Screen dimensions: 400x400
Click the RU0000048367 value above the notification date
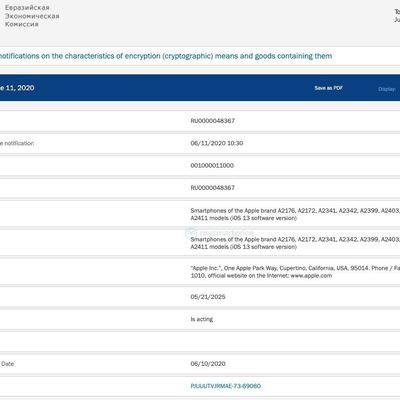click(x=213, y=121)
